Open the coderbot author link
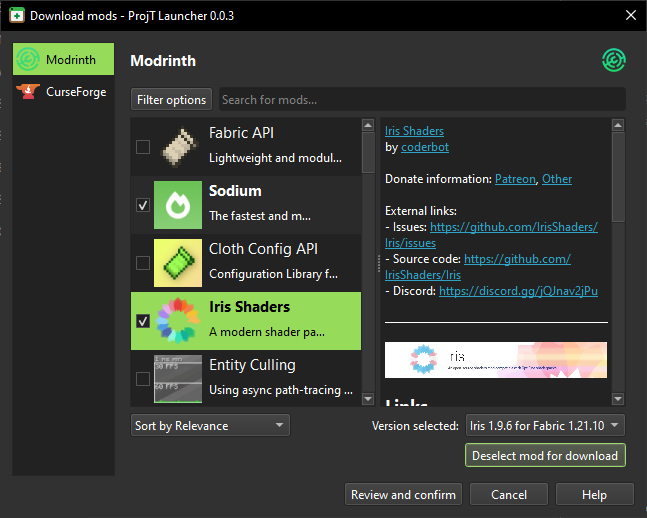 425,147
